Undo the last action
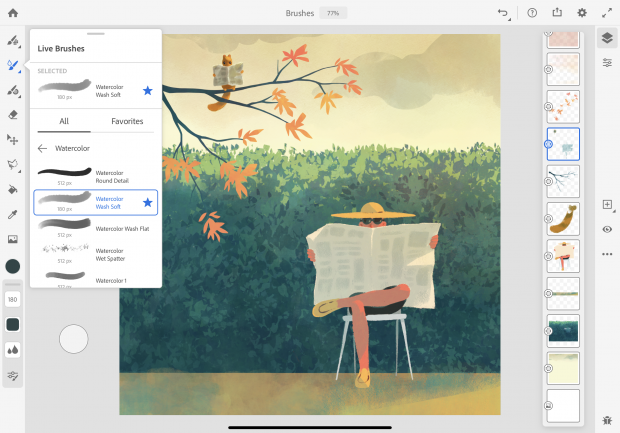The height and width of the screenshot is (433, 620). click(503, 13)
